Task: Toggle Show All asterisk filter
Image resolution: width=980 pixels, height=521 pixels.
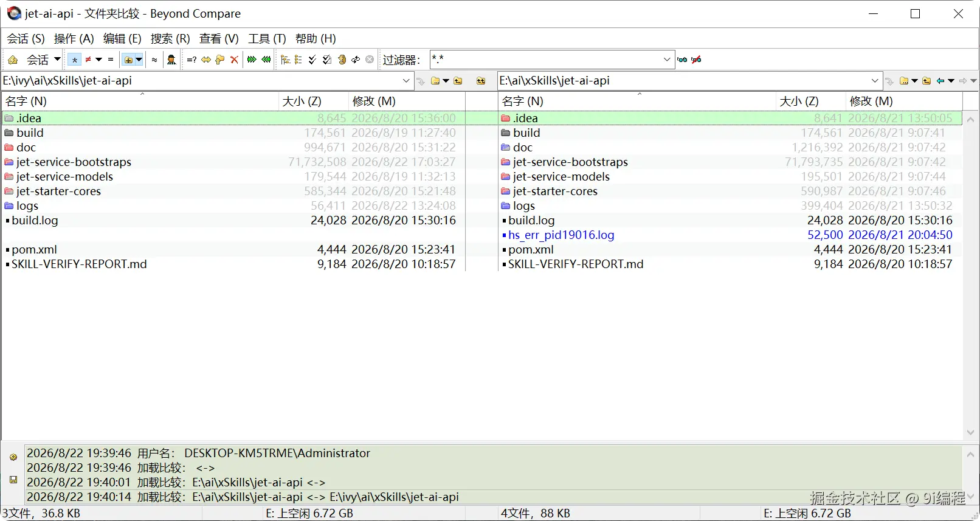Action: [74, 60]
